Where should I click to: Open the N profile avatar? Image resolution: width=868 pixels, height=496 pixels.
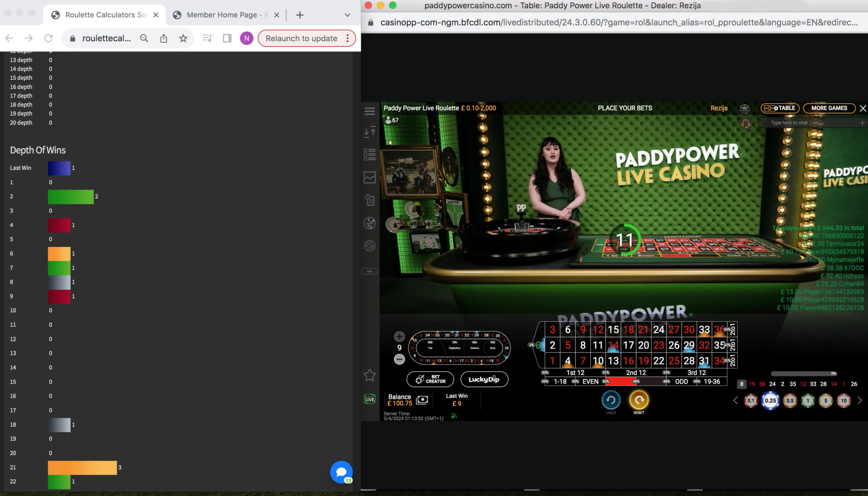[246, 38]
